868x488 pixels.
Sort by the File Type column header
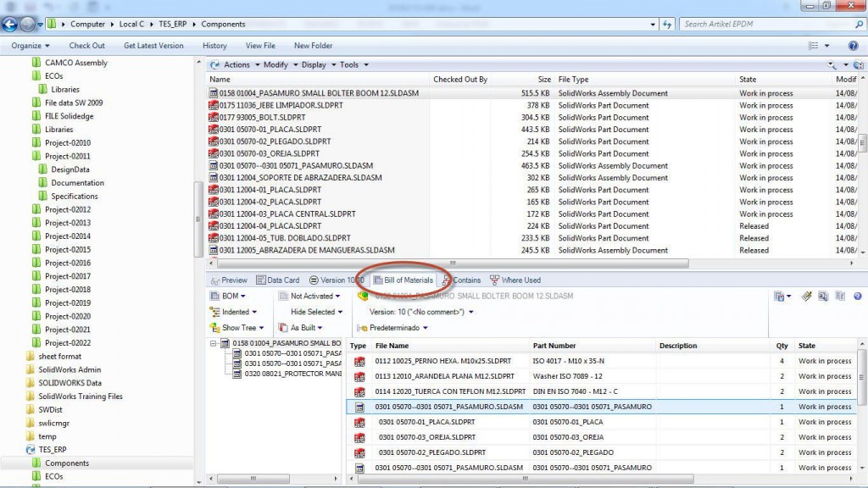coord(574,80)
